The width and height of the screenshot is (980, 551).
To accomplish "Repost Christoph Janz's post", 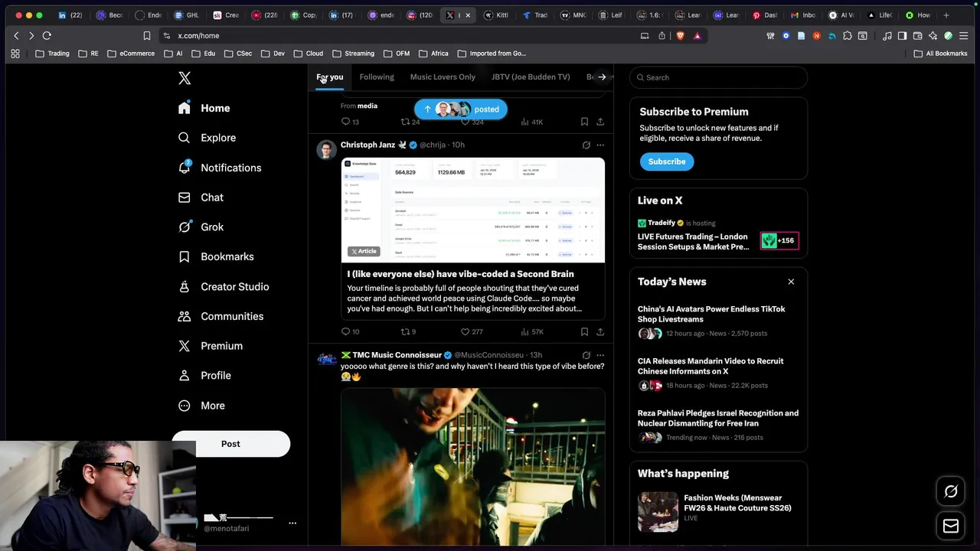I will 408,331.
